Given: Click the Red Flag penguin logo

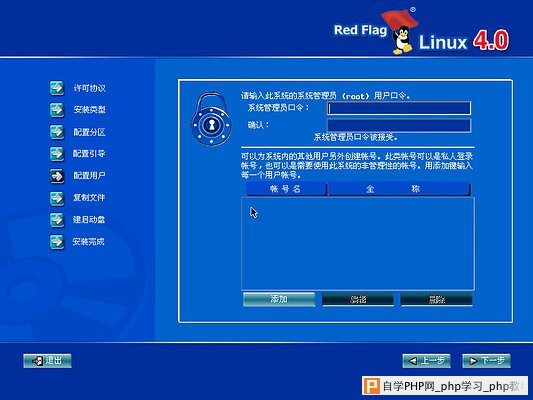Looking at the screenshot, I should click(401, 31).
